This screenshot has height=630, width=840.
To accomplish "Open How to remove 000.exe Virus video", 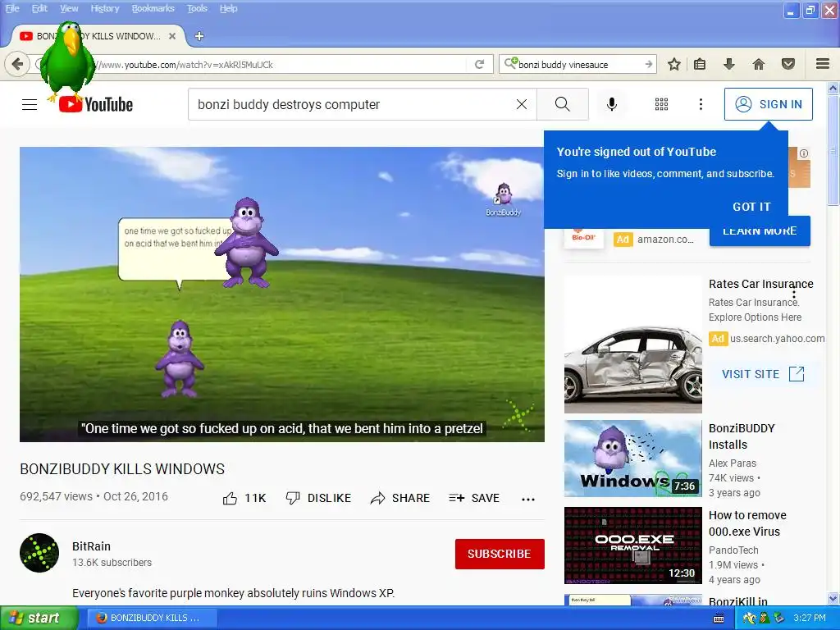I will pos(747,523).
